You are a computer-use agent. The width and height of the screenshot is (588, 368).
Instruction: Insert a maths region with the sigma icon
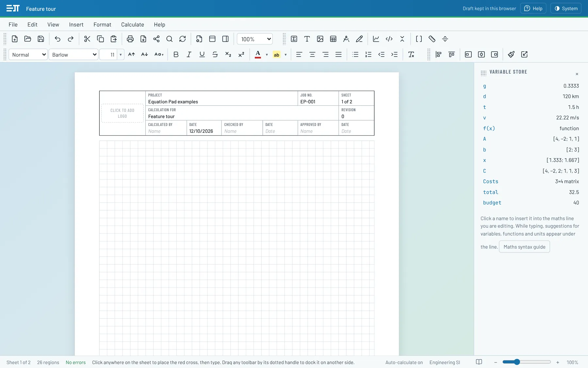pyautogui.click(x=294, y=39)
